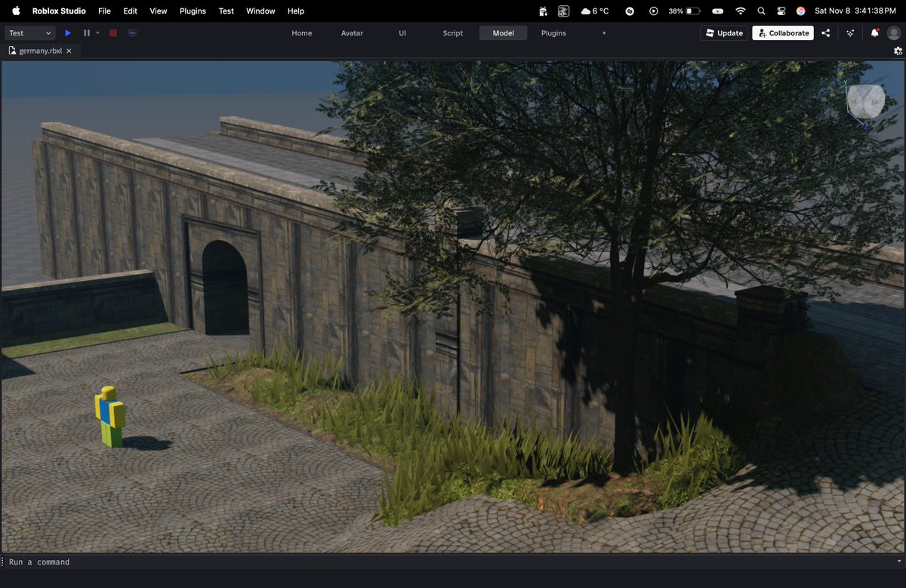
Task: Open the Share icon
Action: click(x=826, y=33)
